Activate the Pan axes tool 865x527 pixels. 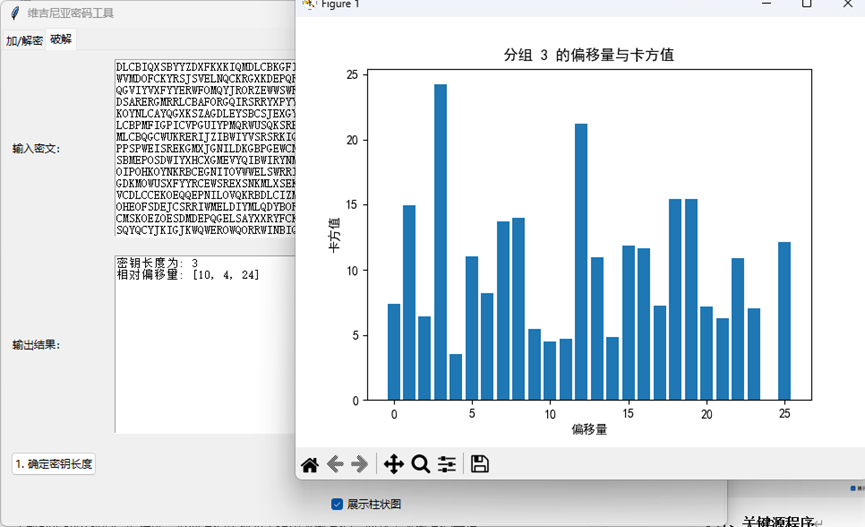coord(394,465)
